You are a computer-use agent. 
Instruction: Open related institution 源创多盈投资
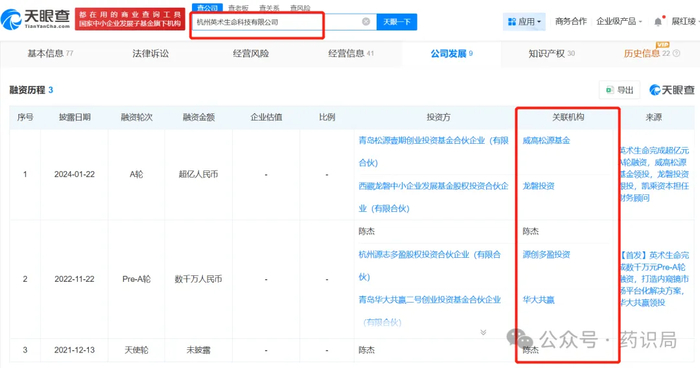click(546, 255)
